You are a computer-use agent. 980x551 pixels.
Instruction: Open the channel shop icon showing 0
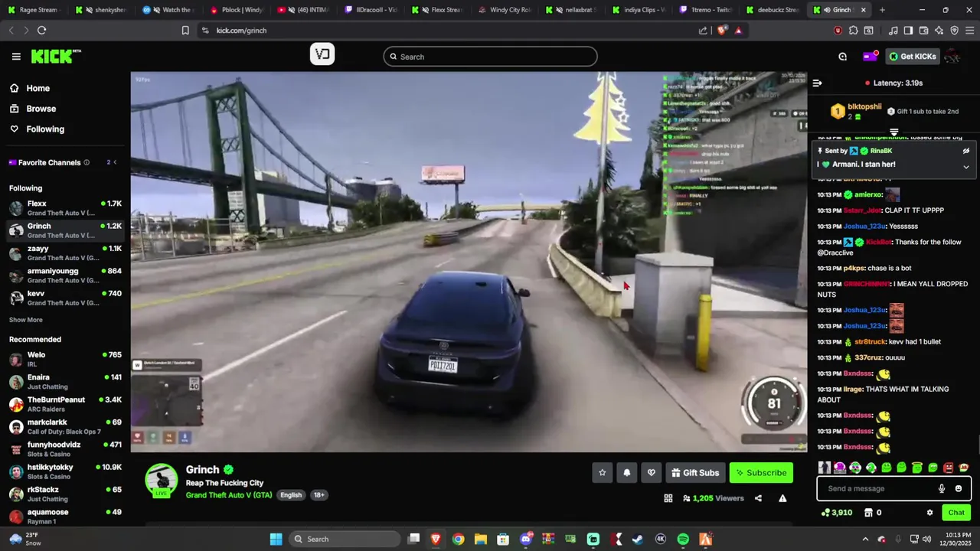tap(873, 513)
